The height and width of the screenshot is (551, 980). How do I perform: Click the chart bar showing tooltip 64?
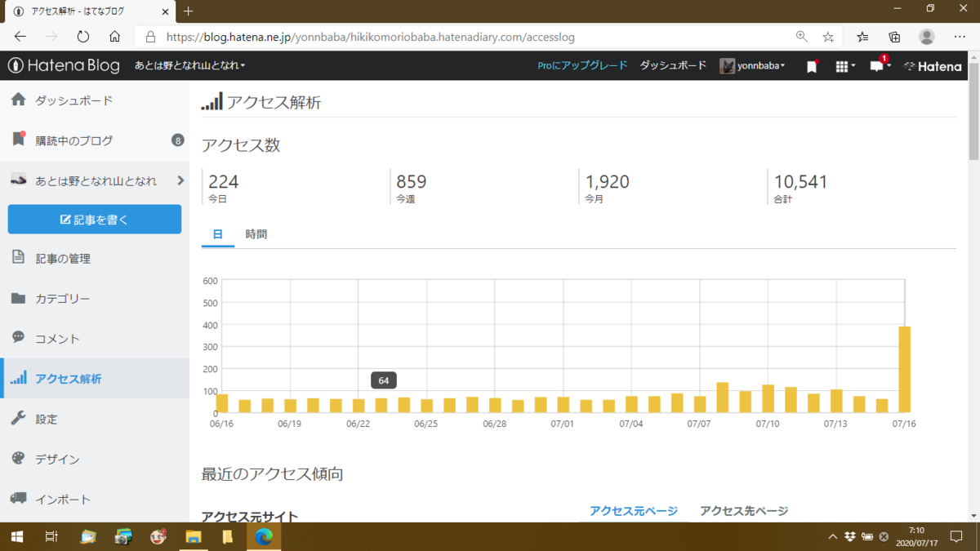(381, 405)
